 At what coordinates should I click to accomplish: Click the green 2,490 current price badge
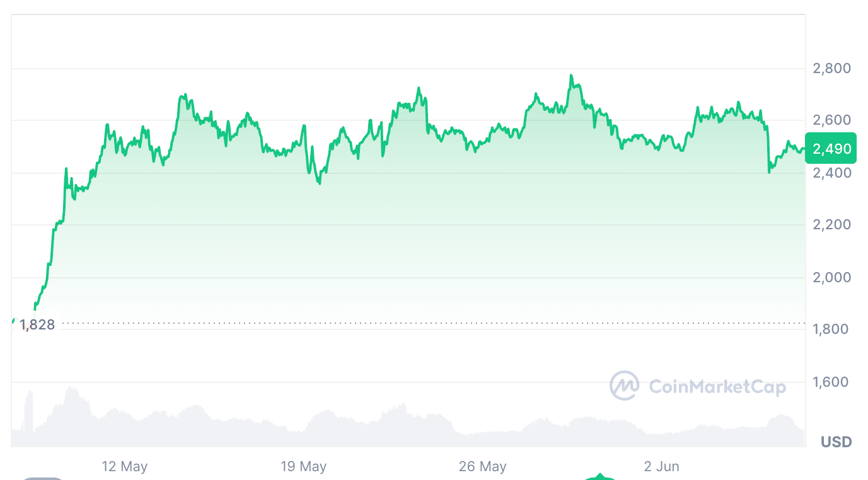point(831,149)
